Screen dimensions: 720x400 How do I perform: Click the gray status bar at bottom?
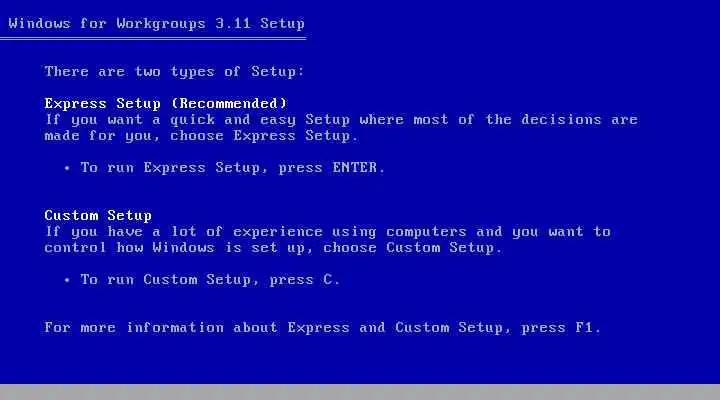coord(360,392)
